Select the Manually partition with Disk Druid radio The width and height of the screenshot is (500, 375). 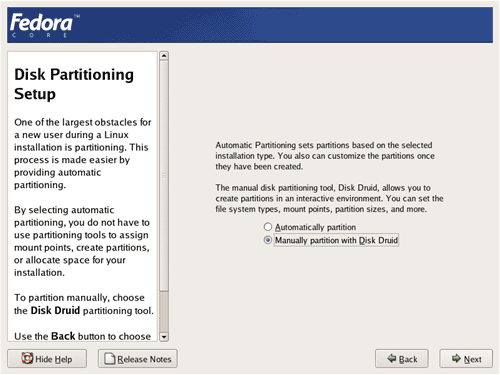tap(268, 240)
